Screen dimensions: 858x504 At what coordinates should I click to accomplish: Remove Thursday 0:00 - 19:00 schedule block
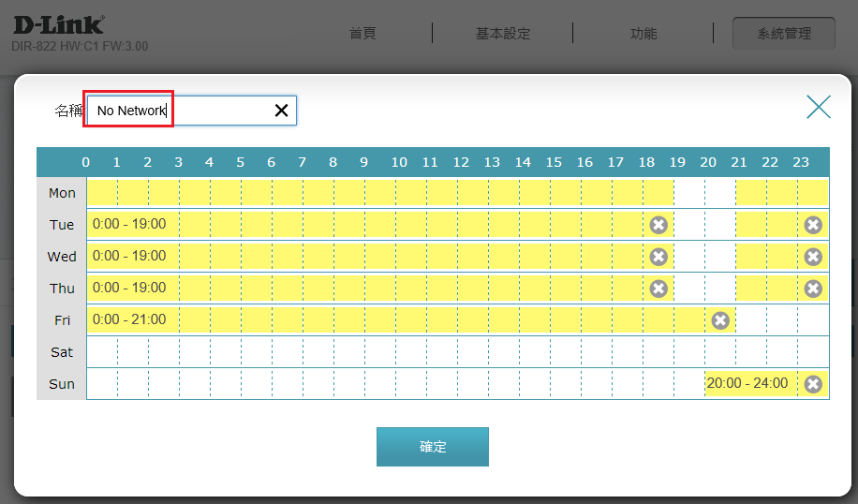pos(658,289)
